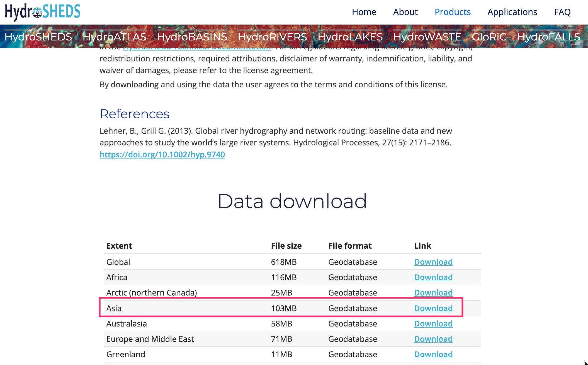The image size is (588, 365).
Task: Open the GloRiC tab
Action: point(489,37)
